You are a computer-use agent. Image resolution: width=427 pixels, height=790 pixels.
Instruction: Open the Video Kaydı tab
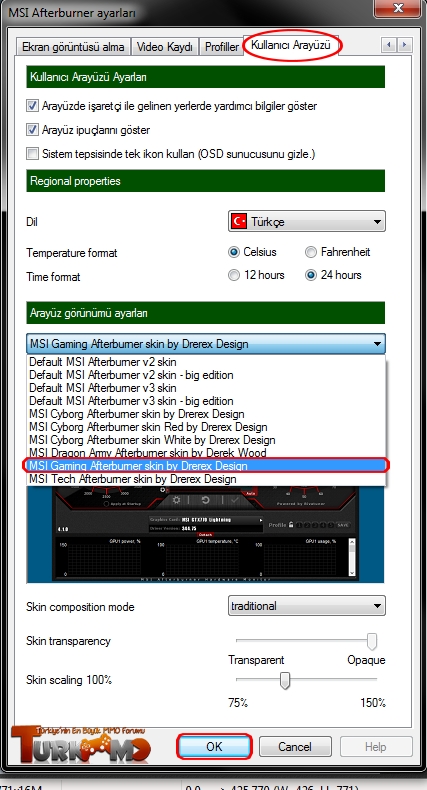coord(165,47)
